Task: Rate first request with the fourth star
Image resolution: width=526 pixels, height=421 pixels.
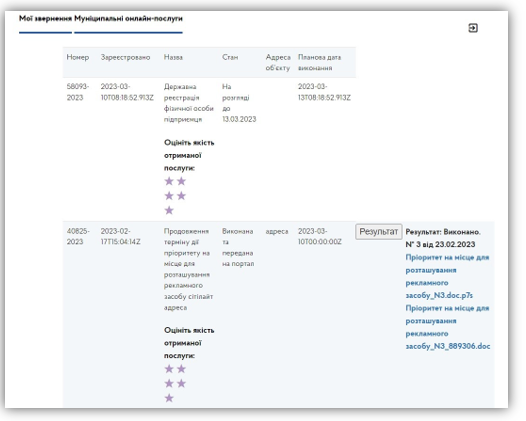Action: point(181,196)
